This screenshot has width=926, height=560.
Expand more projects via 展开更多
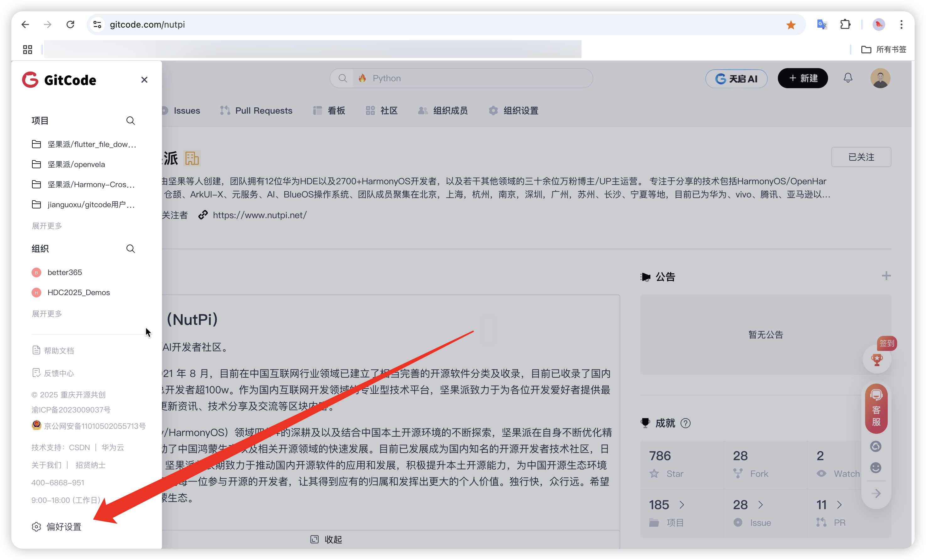[x=47, y=226]
